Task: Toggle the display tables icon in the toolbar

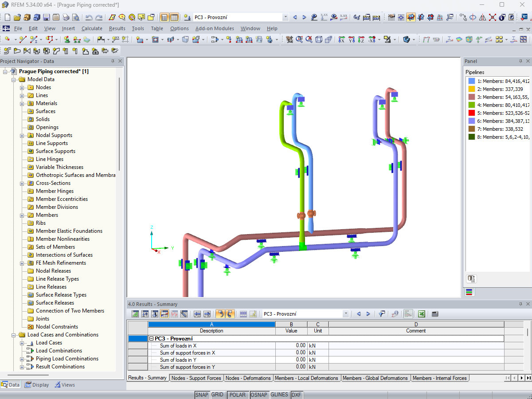Action: pos(174,17)
